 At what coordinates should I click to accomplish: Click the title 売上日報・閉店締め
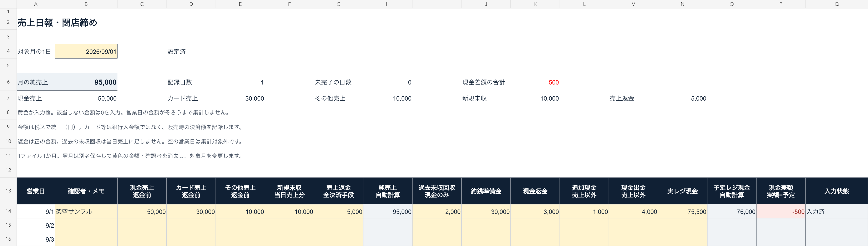[57, 23]
